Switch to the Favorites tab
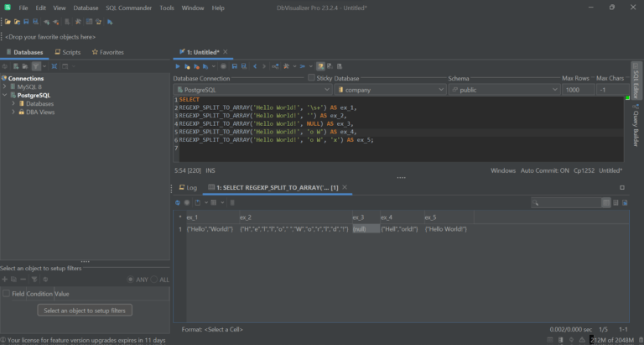The height and width of the screenshot is (345, 644). [x=107, y=52]
